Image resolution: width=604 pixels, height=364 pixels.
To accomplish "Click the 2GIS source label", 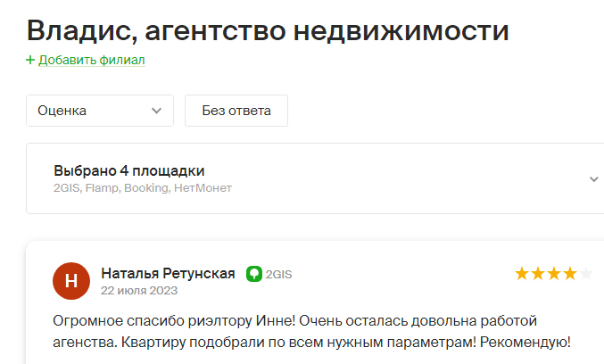I will click(279, 275).
